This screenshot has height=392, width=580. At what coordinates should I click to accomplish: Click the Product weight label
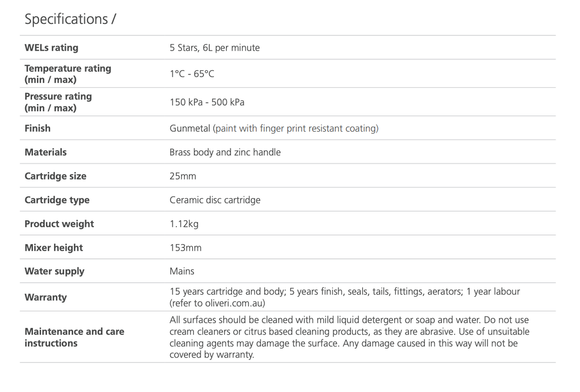pos(59,223)
